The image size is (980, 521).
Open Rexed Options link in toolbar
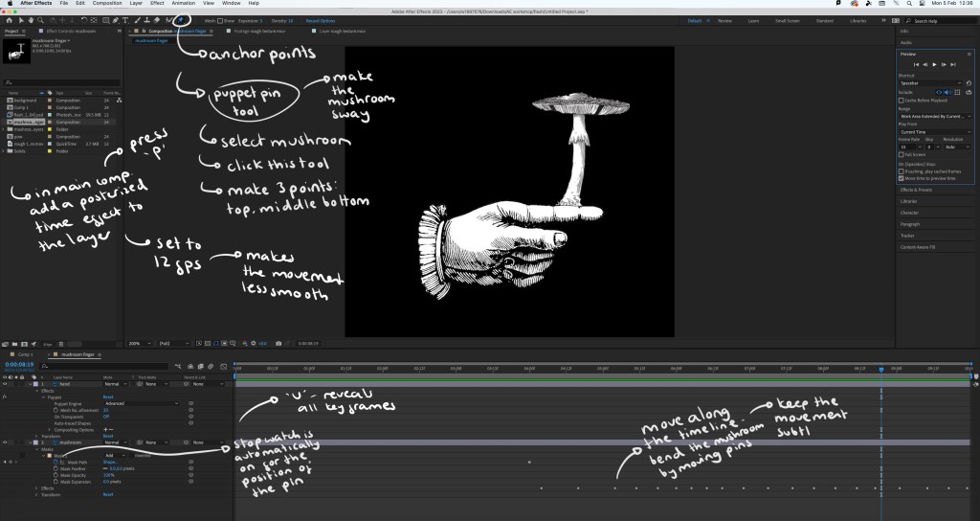(321, 19)
